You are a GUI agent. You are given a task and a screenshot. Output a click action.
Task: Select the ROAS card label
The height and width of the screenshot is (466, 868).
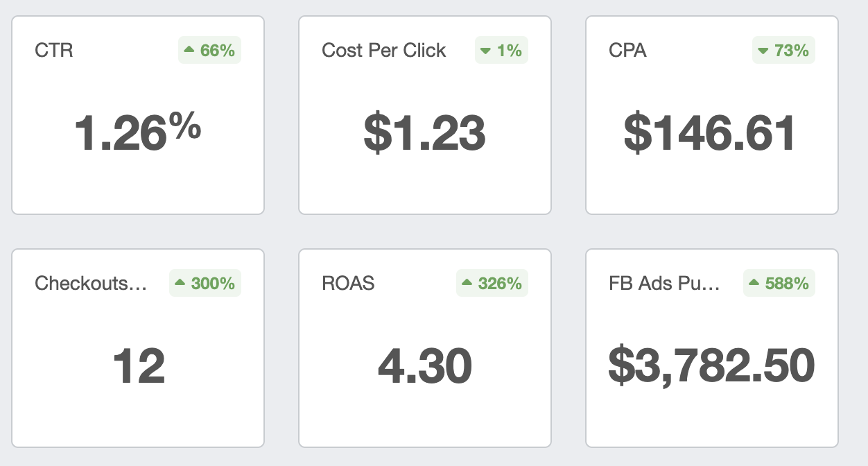(348, 283)
